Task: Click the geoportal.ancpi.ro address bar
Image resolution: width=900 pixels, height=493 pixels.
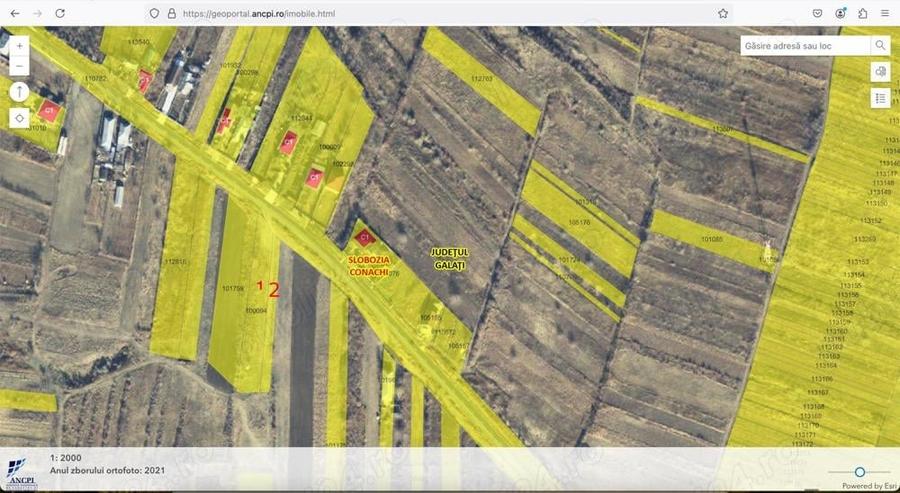Action: point(436,13)
